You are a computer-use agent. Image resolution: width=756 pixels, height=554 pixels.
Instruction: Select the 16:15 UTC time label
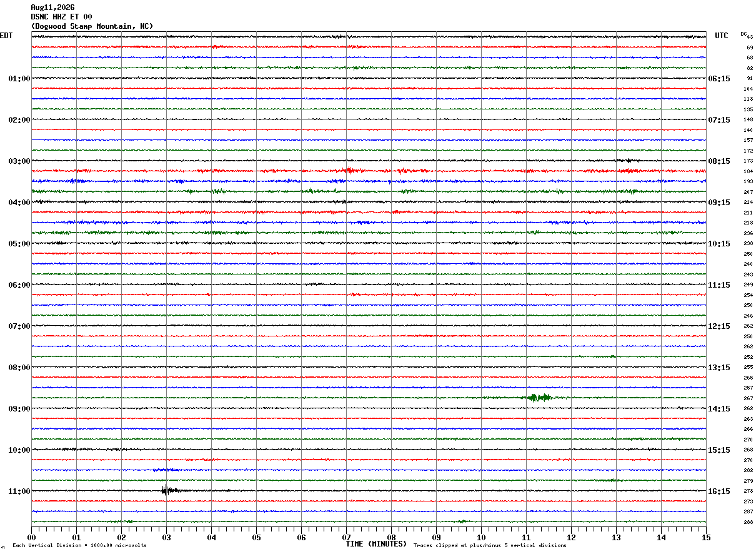point(719,491)
